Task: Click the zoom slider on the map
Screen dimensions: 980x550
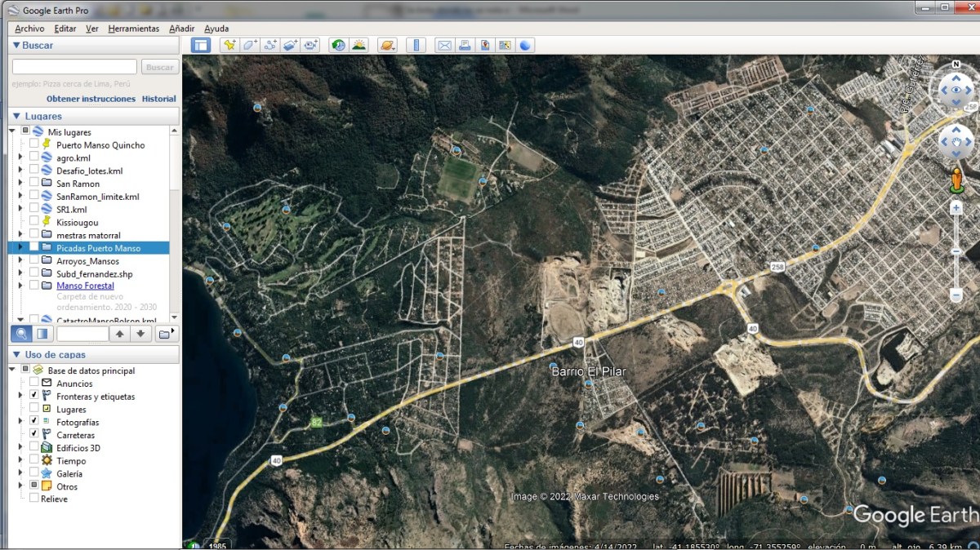Action: [955, 251]
